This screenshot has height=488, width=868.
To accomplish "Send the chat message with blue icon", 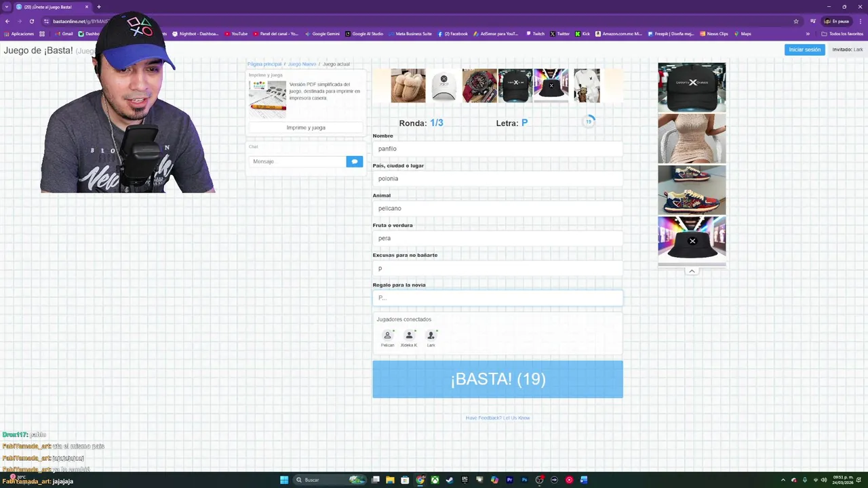I will pos(355,161).
